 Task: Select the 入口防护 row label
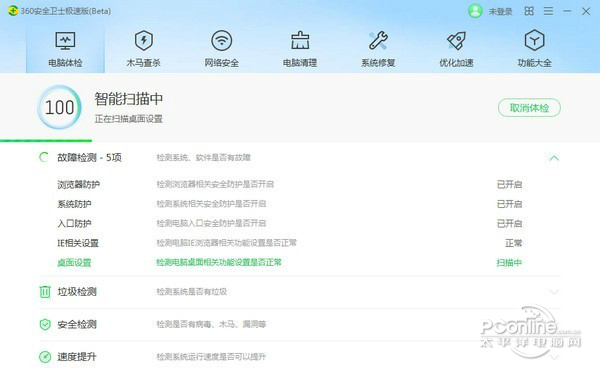[x=74, y=224]
